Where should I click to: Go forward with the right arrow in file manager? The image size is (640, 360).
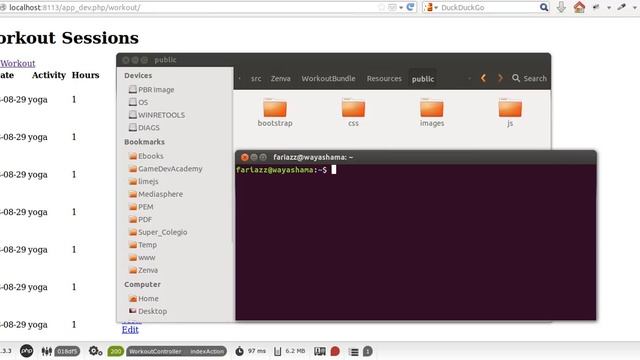tap(500, 78)
